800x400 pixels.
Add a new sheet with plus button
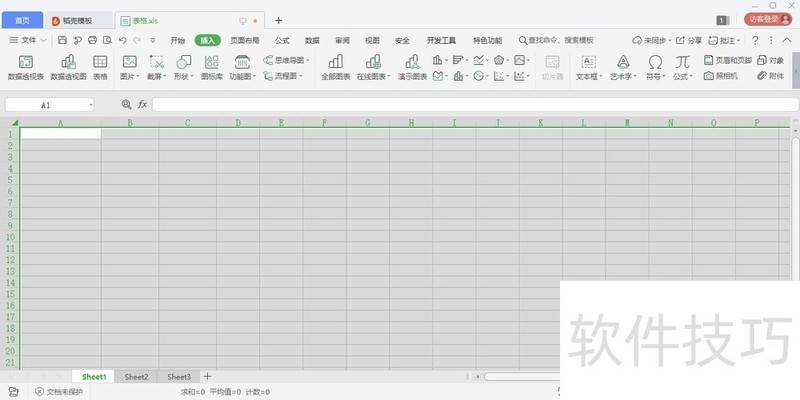click(x=208, y=377)
